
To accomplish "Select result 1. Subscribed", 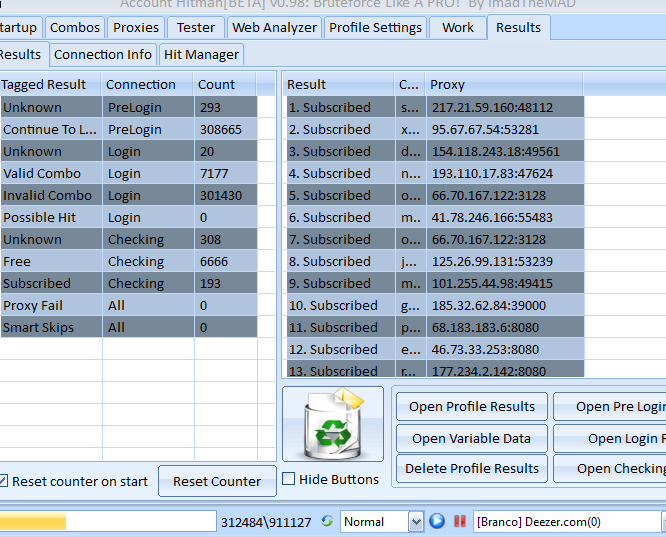I will [x=330, y=107].
